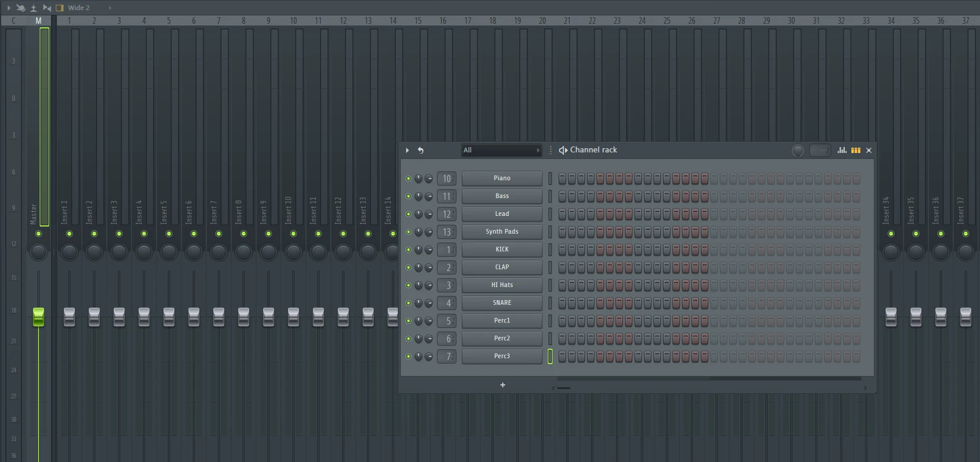Click the Master volume fader
The width and height of the screenshot is (980, 462).
click(39, 316)
